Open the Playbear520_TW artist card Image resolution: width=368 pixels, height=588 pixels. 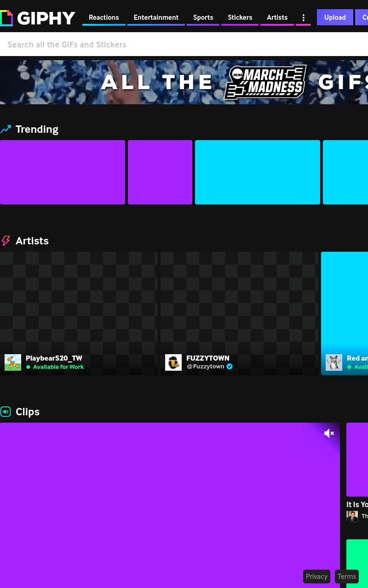tap(79, 313)
